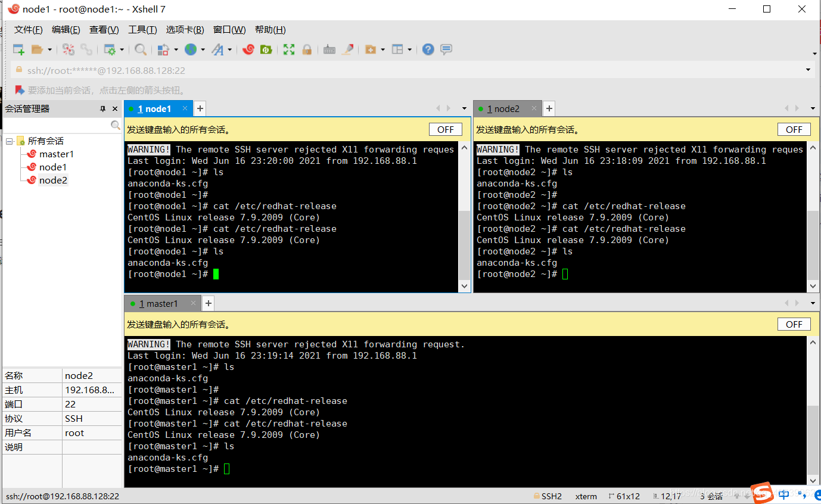
Task: Open the 选项卡(B) menu
Action: [185, 30]
